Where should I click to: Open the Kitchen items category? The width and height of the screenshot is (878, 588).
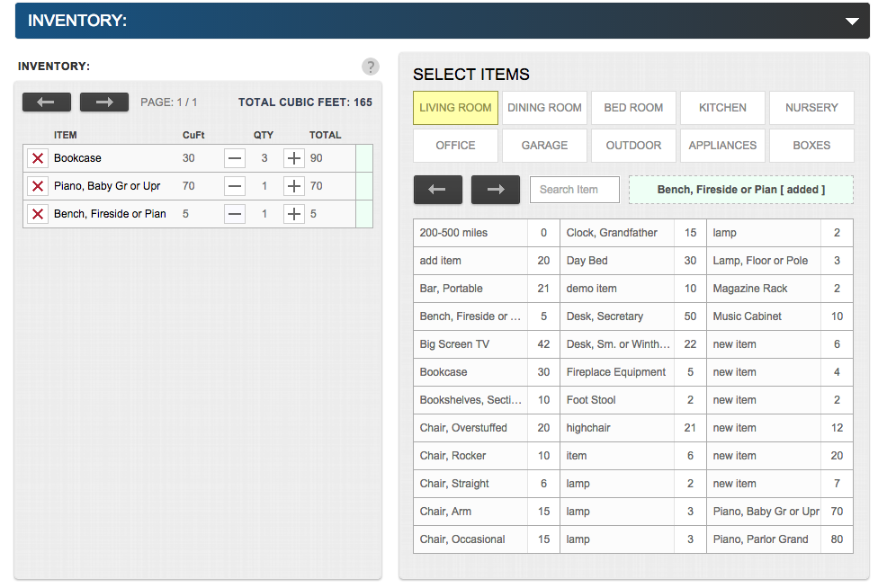pyautogui.click(x=722, y=108)
